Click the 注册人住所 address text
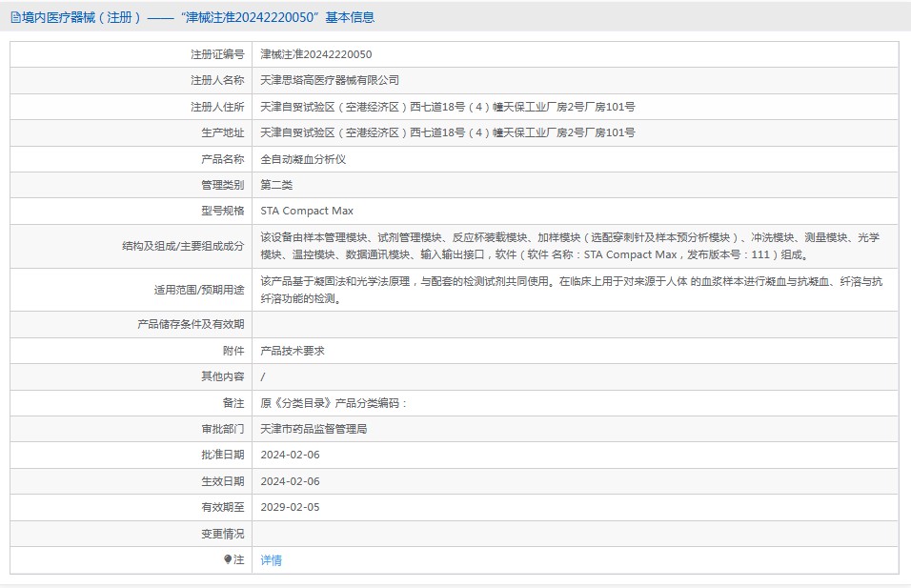Viewport: 911px width, 588px height. coord(447,107)
